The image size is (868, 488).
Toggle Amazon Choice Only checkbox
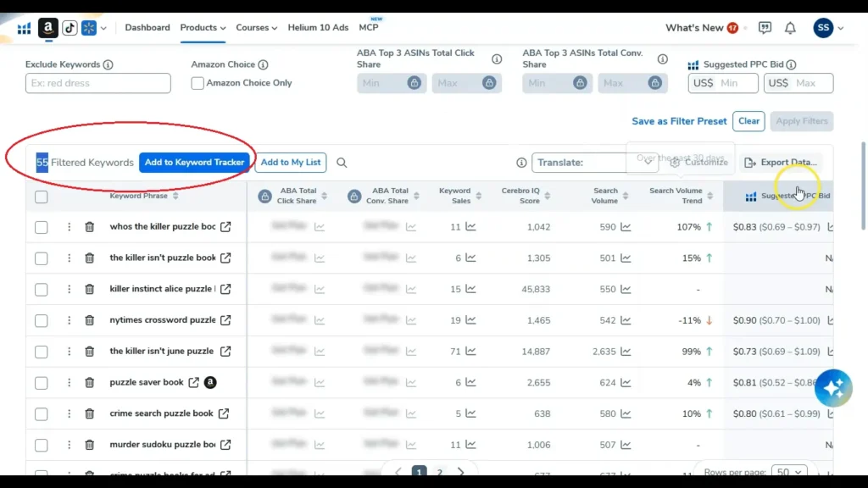tap(198, 83)
